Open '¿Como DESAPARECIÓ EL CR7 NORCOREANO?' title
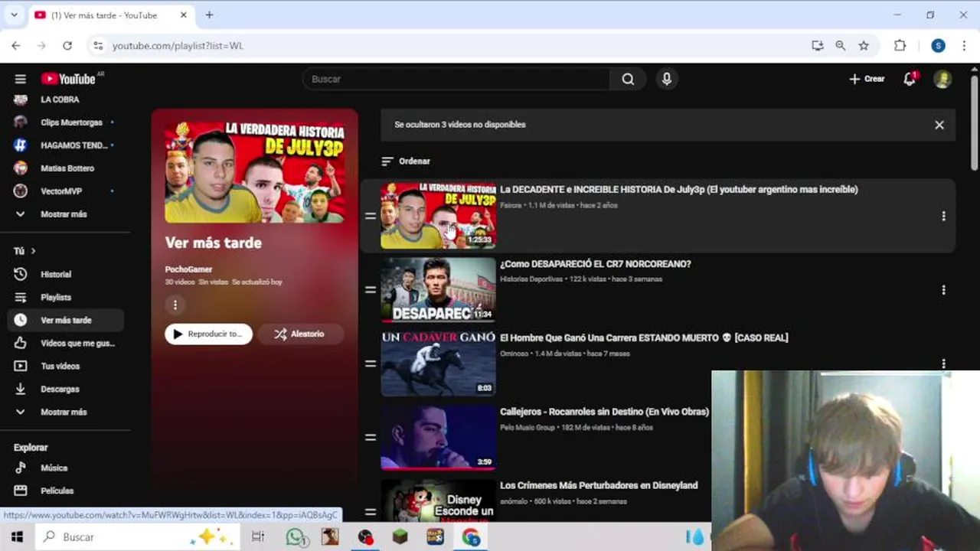This screenshot has height=551, width=980. pyautogui.click(x=595, y=264)
